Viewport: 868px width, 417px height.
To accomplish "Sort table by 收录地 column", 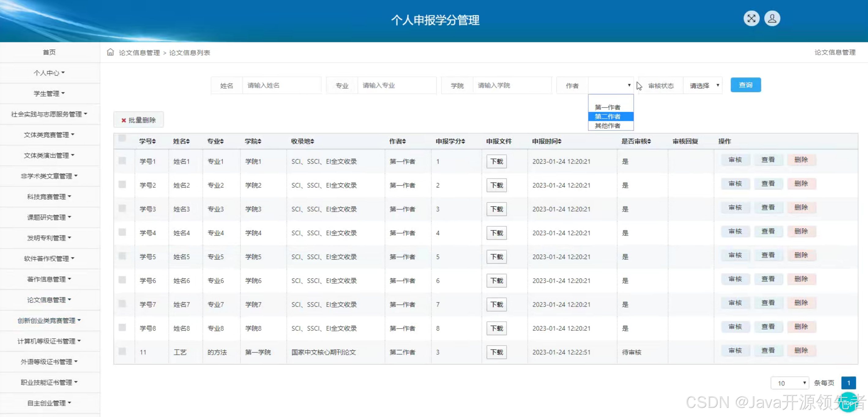I will [x=303, y=141].
